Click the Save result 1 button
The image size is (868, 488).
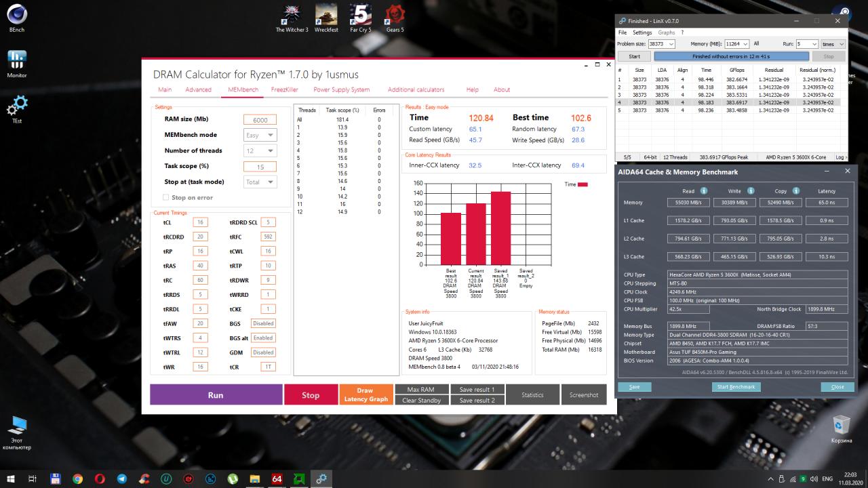pyautogui.click(x=477, y=390)
